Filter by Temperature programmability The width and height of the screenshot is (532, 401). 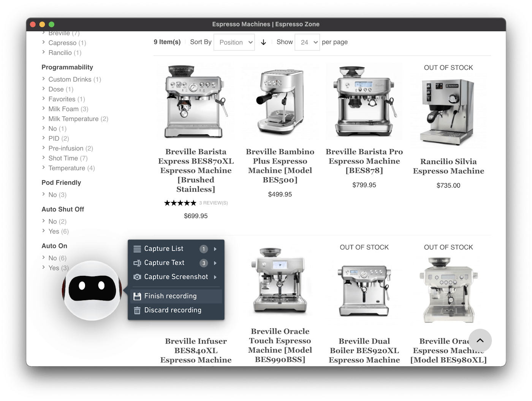pyautogui.click(x=71, y=168)
